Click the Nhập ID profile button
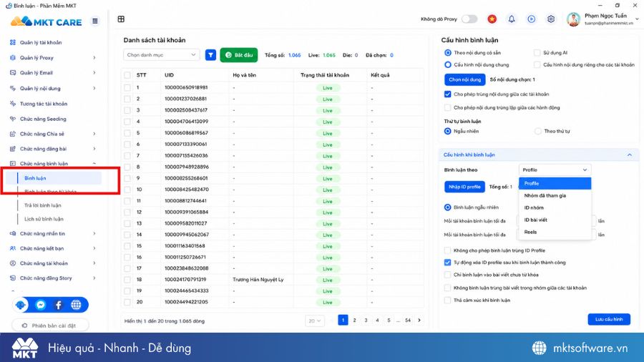644x362 pixels. click(464, 187)
